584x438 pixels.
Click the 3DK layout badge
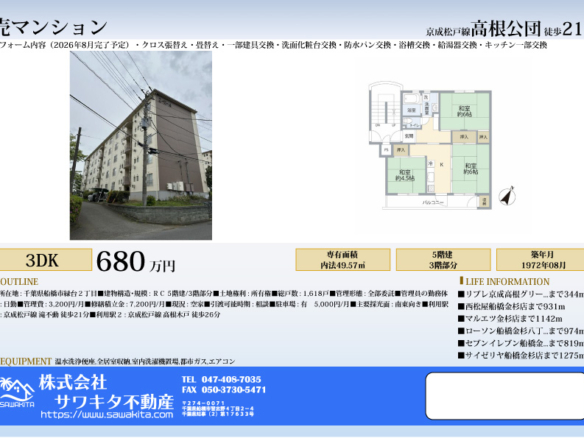[x=45, y=260]
